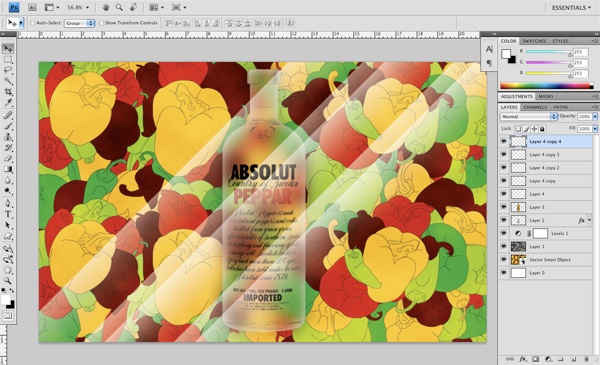Switch to the Swatches tab
The width and height of the screenshot is (600, 365).
tap(534, 41)
